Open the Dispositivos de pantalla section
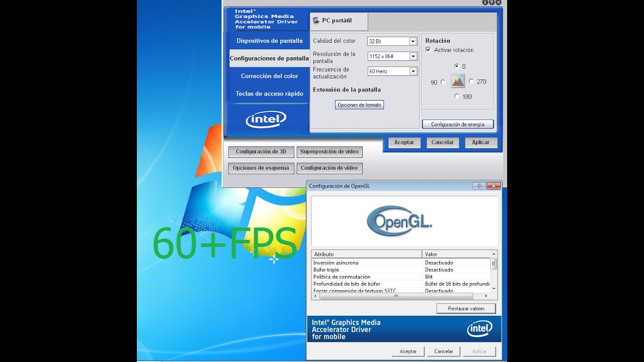Screen dimensions: 644x362 click(269, 41)
